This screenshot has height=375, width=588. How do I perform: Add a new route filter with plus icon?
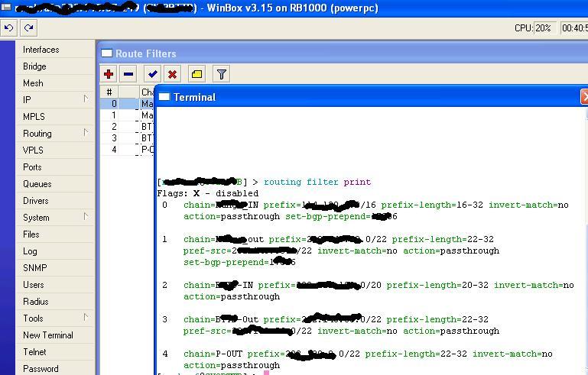point(109,74)
